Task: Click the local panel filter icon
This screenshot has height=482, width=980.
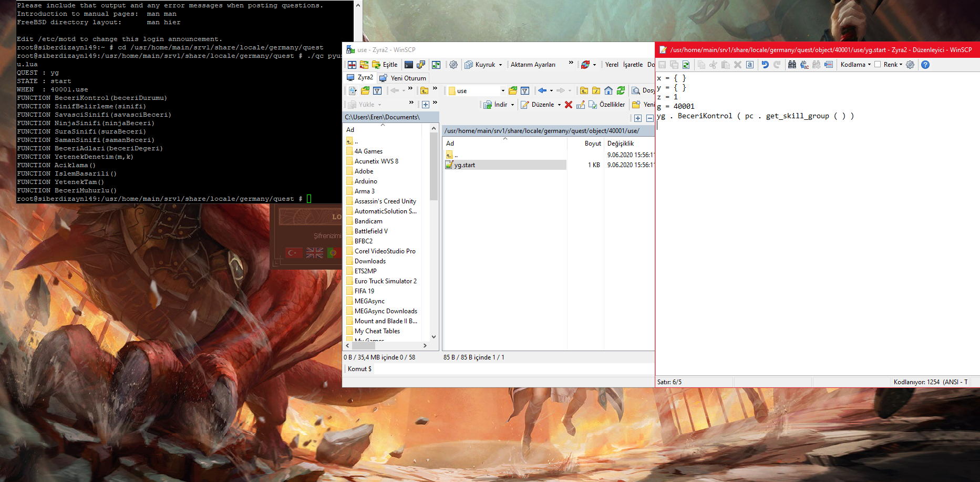Action: point(377,91)
